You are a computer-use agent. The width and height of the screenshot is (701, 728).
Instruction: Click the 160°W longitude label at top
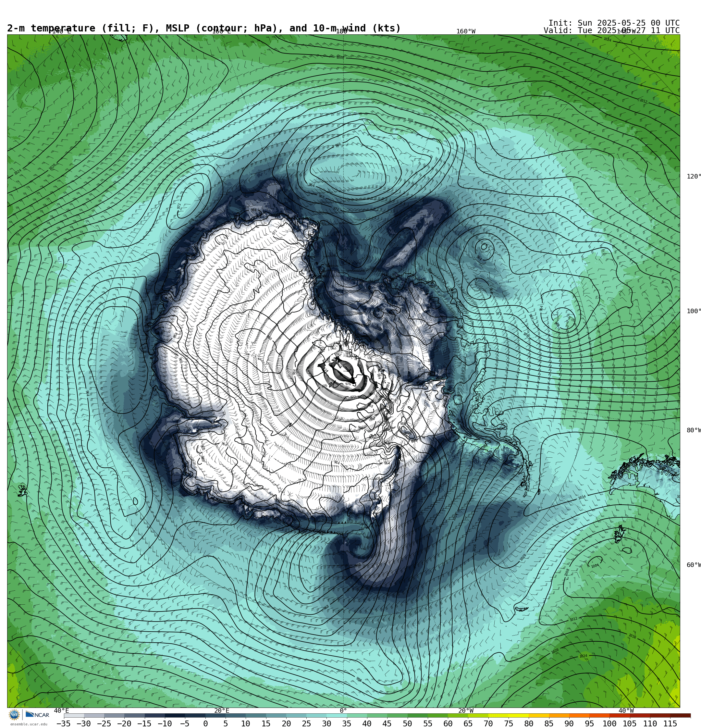point(466,31)
